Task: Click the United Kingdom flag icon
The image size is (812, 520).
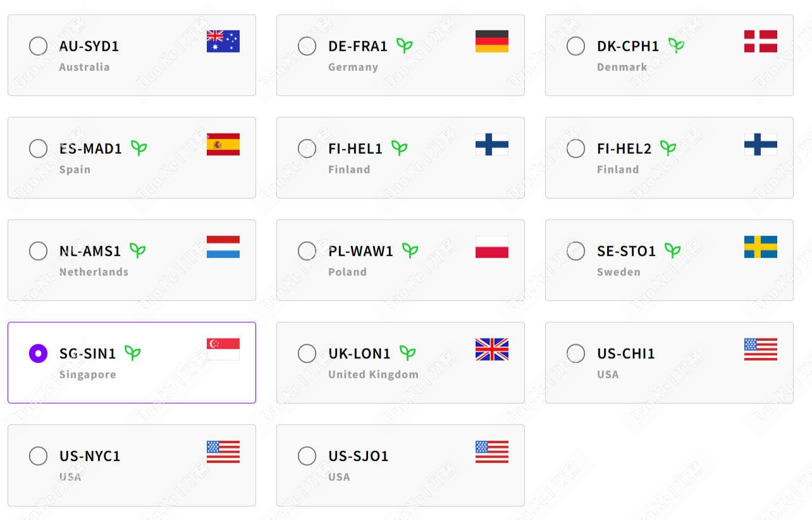Action: (491, 349)
